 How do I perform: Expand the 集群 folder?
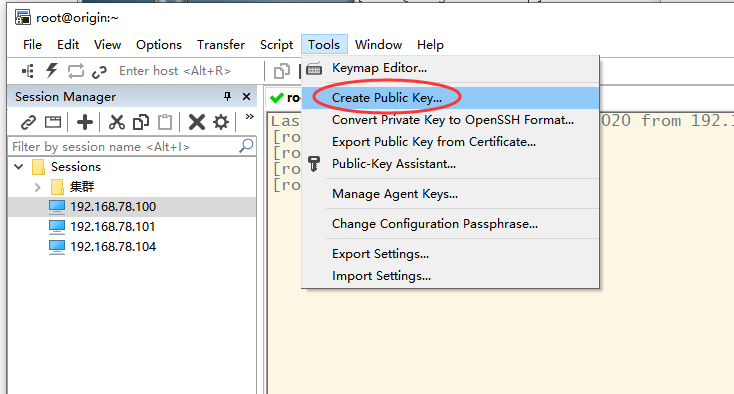(x=37, y=187)
